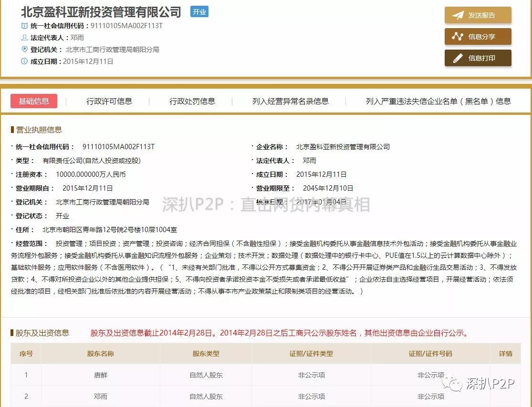View the 列入严重违法失信企业名单 blacklist tab
Viewport: 532px width, 407px height.
coord(438,101)
